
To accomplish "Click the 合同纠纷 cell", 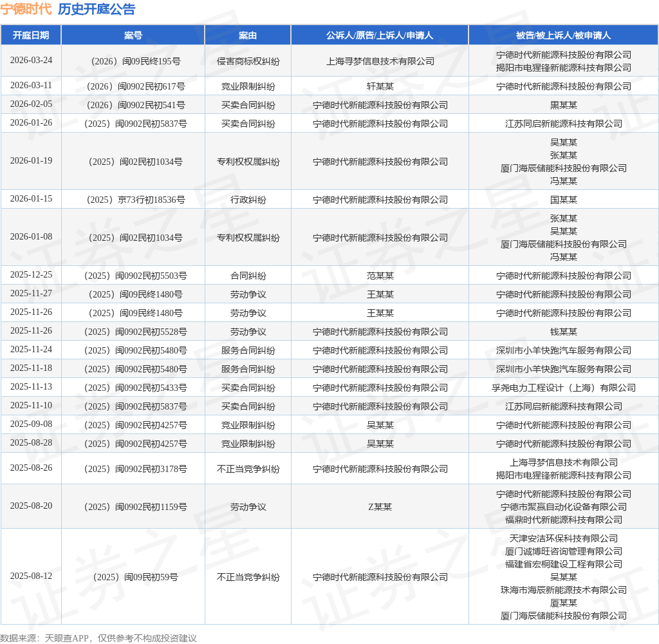I will click(x=248, y=276).
